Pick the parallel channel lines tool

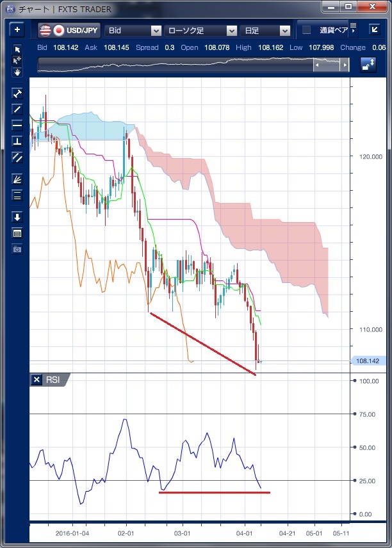click(17, 157)
